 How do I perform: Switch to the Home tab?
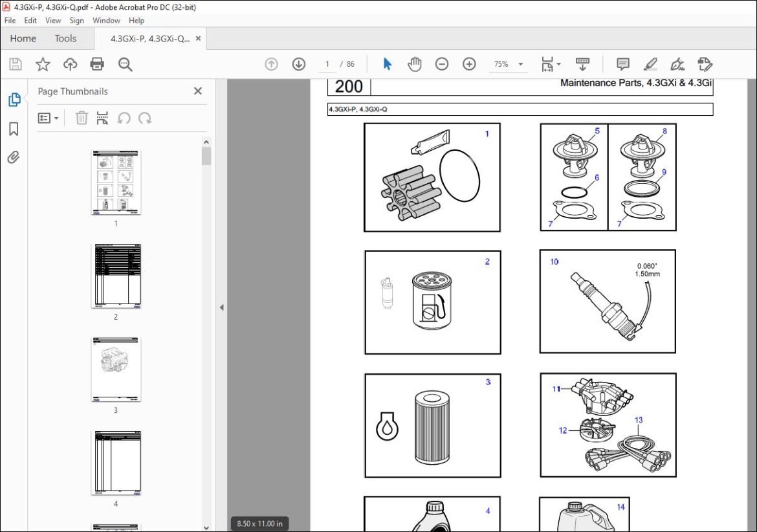pos(23,39)
